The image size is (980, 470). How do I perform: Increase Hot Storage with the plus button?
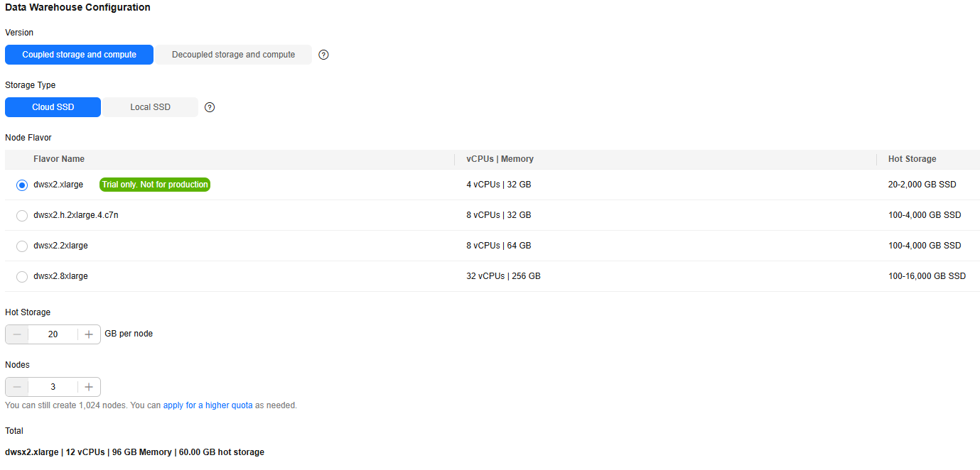point(89,334)
